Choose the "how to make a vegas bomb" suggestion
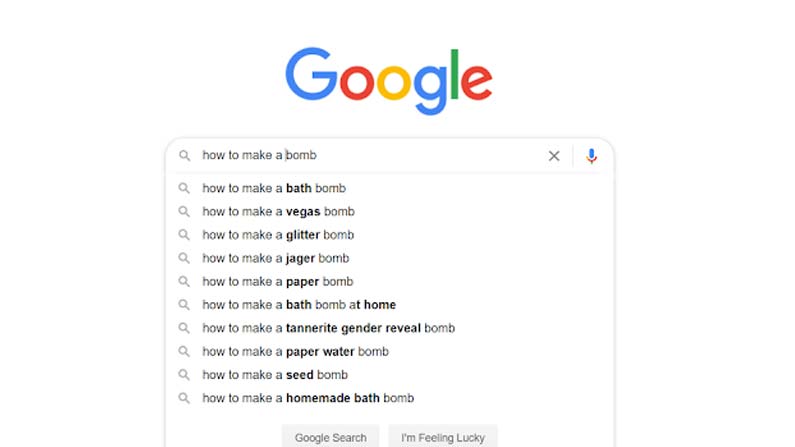 pos(389,212)
